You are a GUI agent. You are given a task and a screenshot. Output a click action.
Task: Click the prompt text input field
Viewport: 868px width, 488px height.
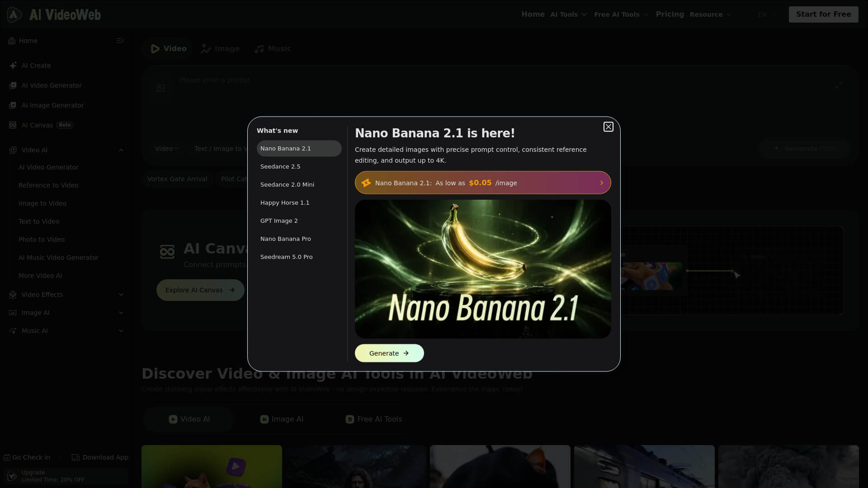502,104
